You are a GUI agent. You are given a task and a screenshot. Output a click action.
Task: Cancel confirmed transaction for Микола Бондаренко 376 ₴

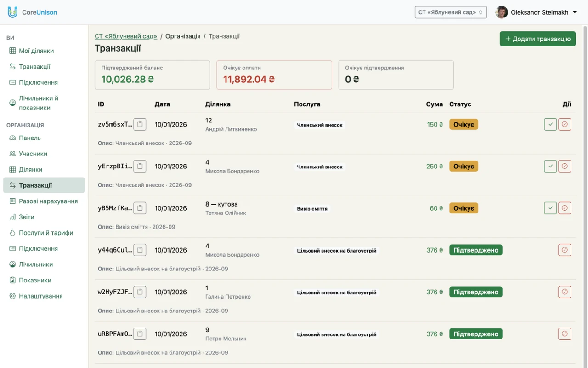point(565,250)
